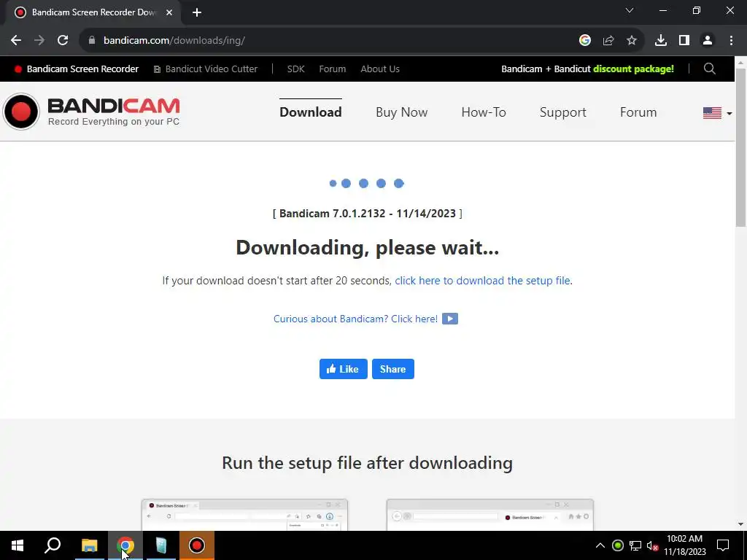The width and height of the screenshot is (747, 560).
Task: Open the clock showing 10:02 AM
Action: [x=684, y=545]
